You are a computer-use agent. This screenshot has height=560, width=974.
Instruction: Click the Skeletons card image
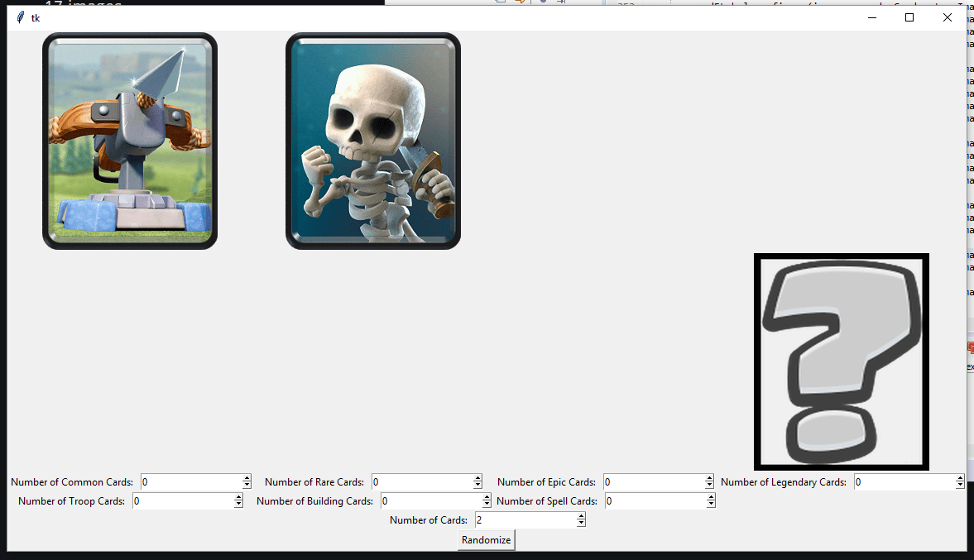point(372,141)
